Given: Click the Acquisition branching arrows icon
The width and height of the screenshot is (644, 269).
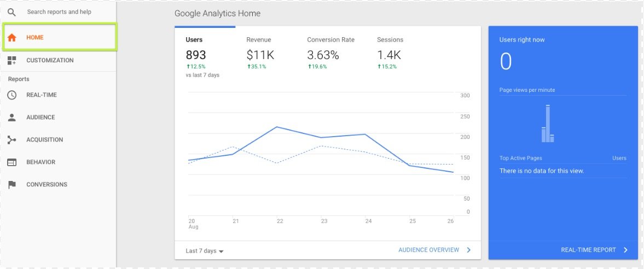Looking at the screenshot, I should (11, 140).
